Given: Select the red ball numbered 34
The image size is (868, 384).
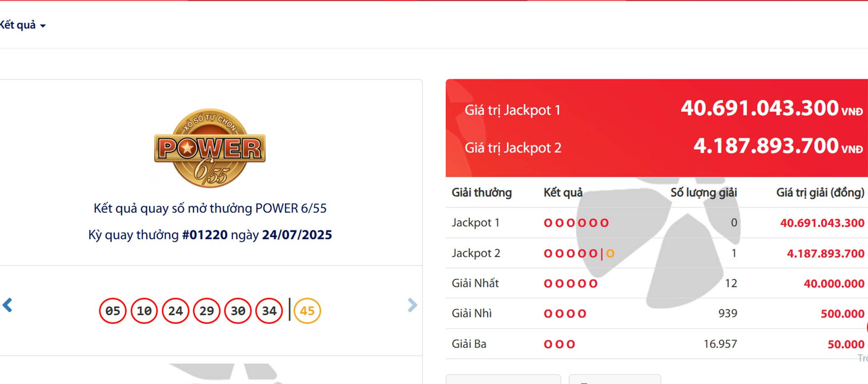Looking at the screenshot, I should pos(269,311).
